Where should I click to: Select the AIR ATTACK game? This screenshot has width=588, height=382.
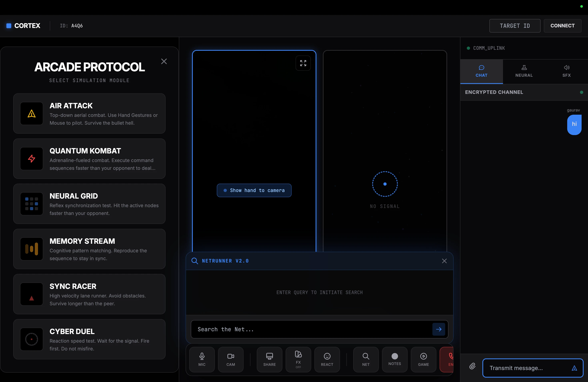click(x=89, y=113)
